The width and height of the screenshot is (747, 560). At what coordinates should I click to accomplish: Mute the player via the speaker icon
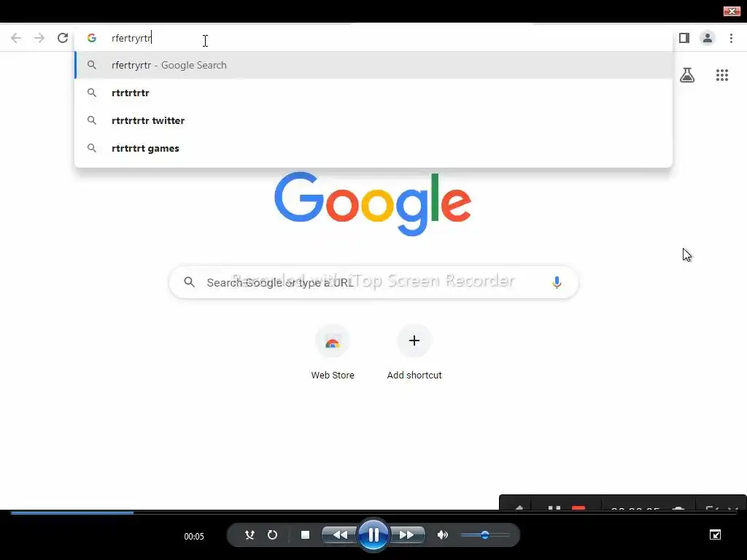[x=443, y=534]
